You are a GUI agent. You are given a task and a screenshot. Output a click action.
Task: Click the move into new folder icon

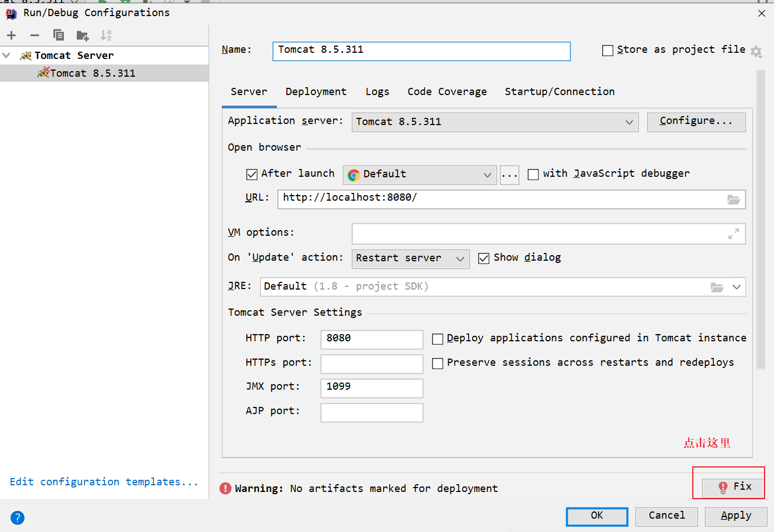pyautogui.click(x=82, y=36)
